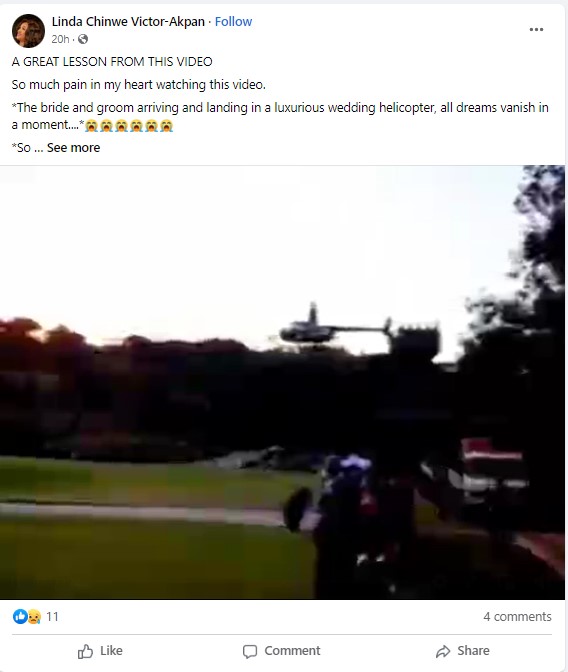Open Linda Chinwe Victor-Akpan's profile name link

128,21
